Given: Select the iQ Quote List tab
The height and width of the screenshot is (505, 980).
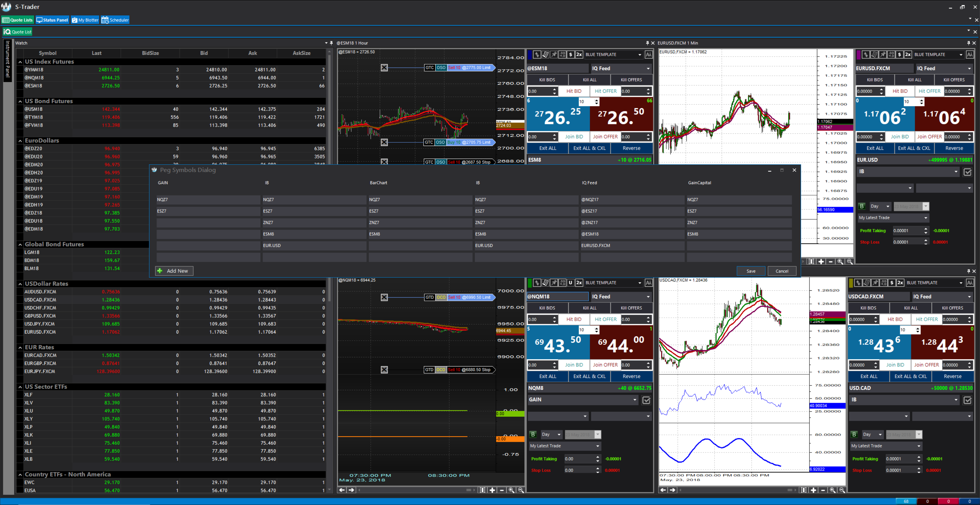Looking at the screenshot, I should click(18, 32).
